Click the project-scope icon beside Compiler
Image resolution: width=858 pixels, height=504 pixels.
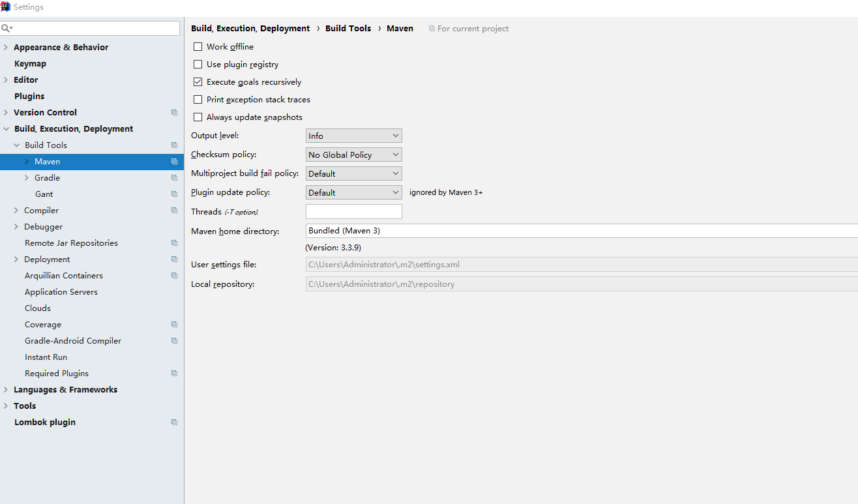coord(174,211)
